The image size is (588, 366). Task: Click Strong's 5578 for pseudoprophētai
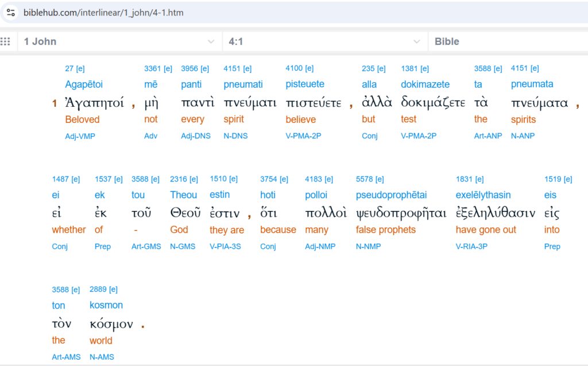[x=363, y=179]
